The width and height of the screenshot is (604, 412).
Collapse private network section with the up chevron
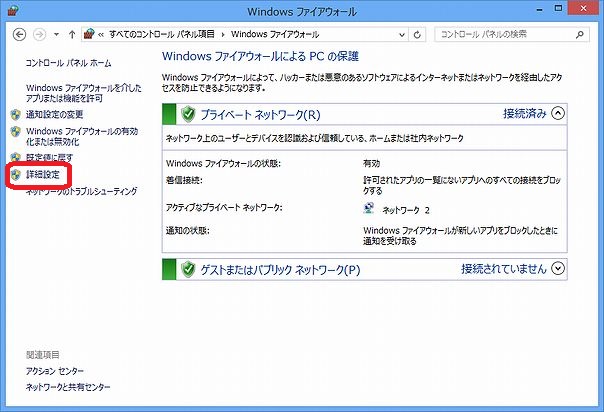(557, 114)
